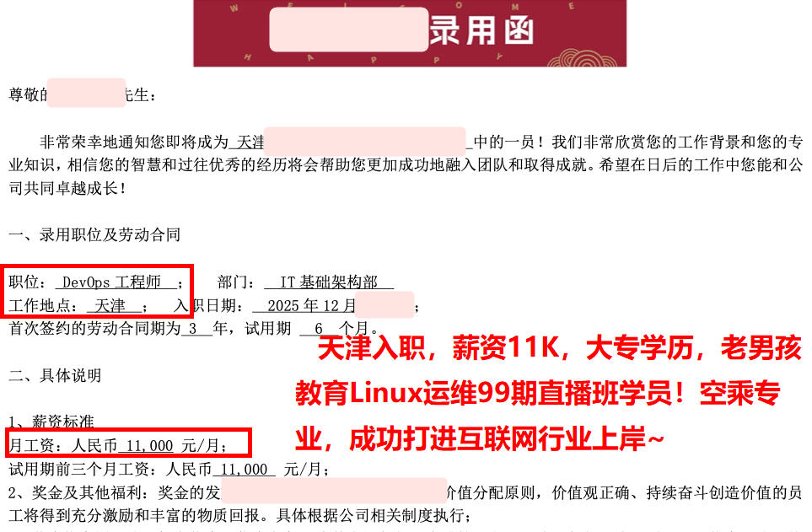Click the greeting line 尊敬的 先生

tap(82, 94)
